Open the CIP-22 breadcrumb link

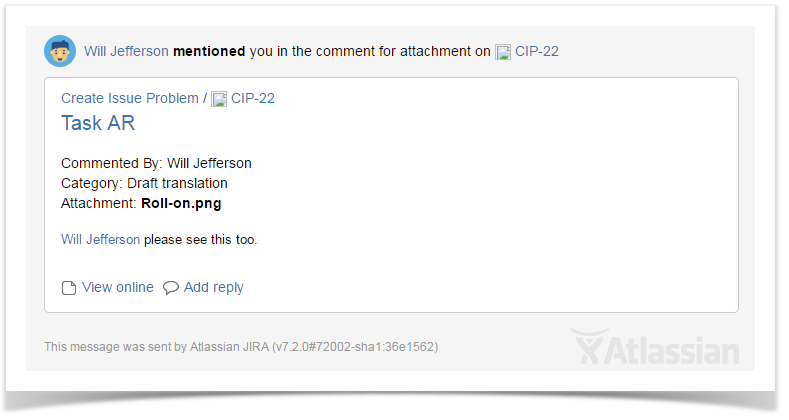[x=253, y=98]
